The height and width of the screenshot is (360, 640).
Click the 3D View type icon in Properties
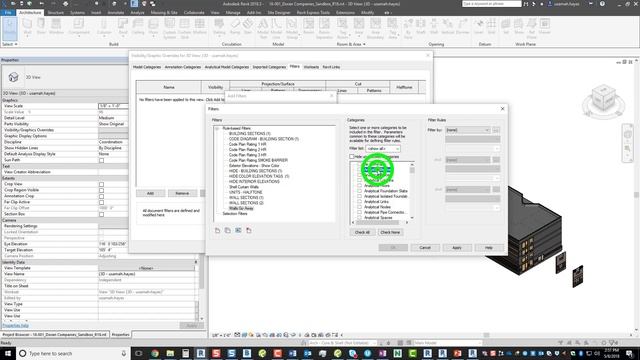pos(13,77)
